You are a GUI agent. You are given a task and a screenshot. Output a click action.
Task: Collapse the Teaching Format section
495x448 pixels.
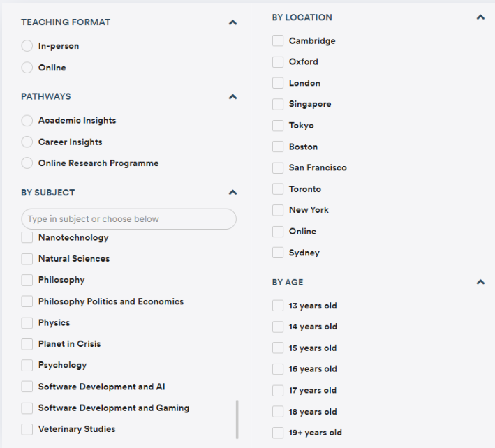coord(232,22)
